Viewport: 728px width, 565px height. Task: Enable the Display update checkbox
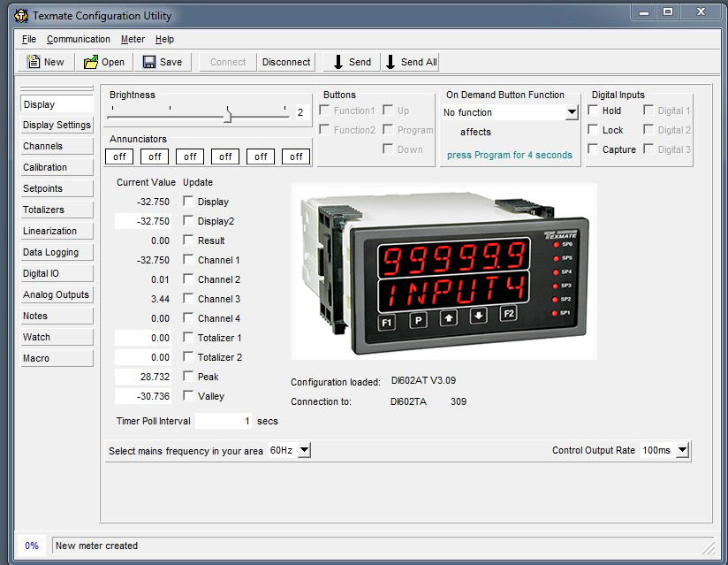188,202
